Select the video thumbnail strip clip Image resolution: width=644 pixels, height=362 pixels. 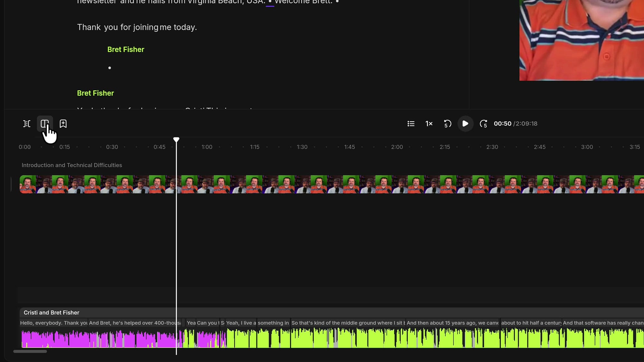click(x=332, y=184)
